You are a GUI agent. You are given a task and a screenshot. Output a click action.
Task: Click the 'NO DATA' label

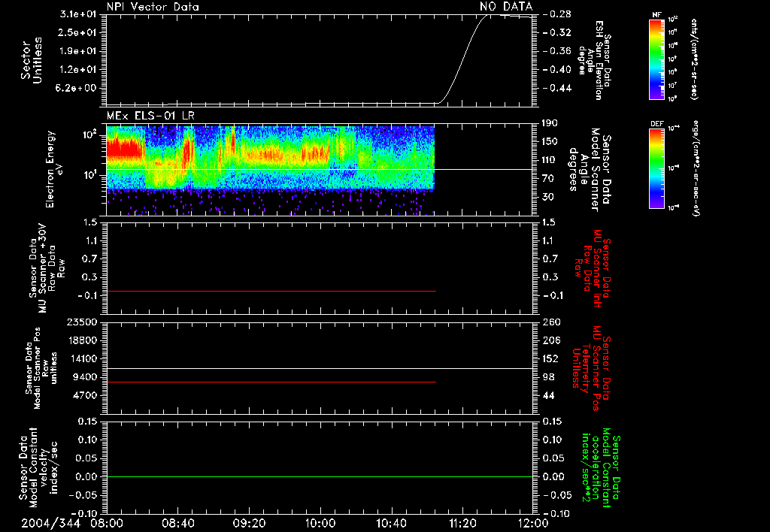coord(506,6)
